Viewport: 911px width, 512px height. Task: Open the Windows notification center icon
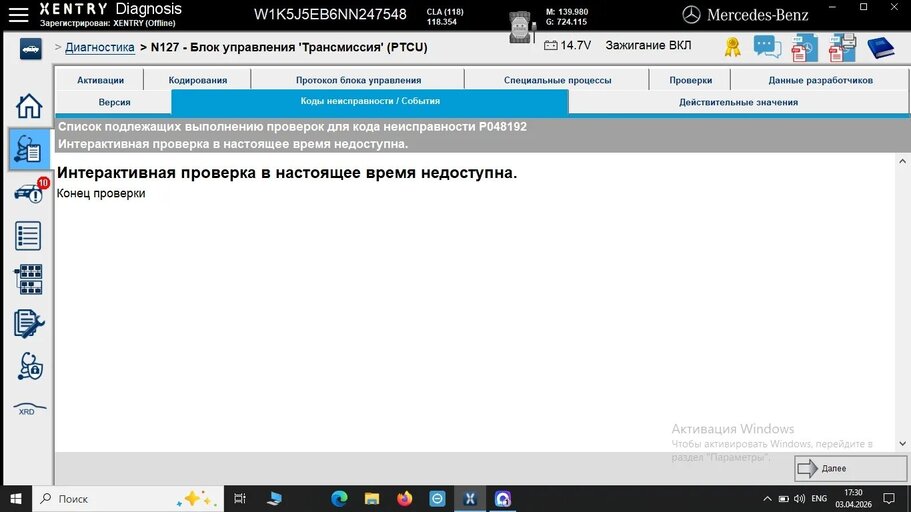tap(889, 499)
